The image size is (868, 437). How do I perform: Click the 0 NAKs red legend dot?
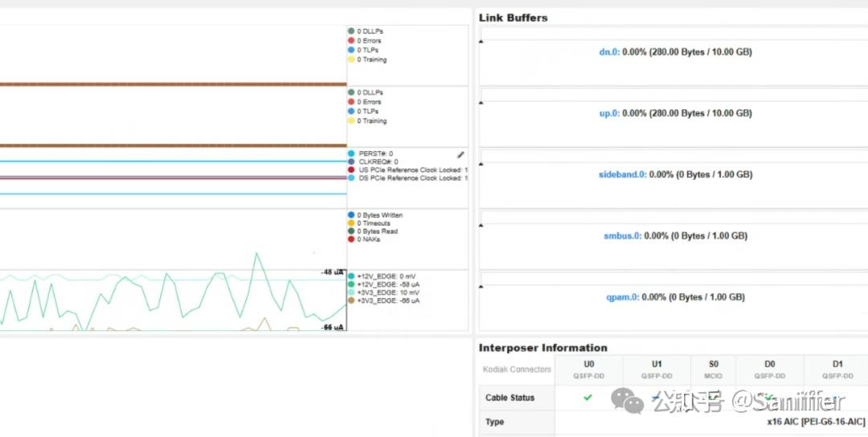pos(351,239)
